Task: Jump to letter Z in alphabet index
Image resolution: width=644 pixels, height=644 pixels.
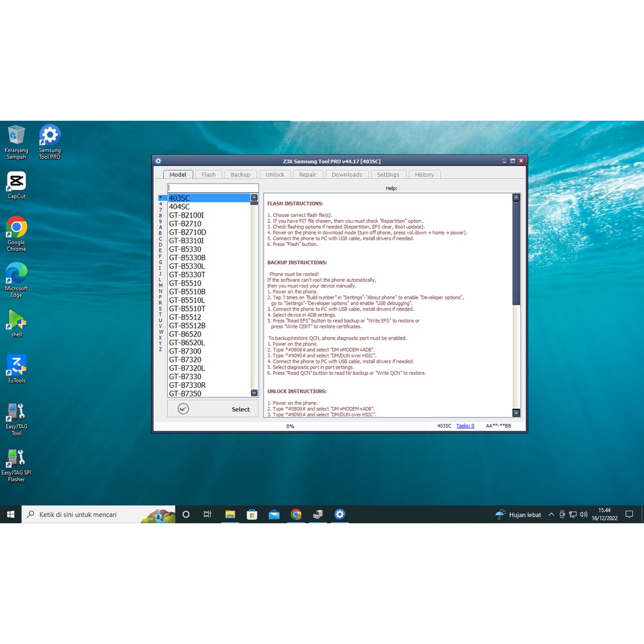Action: [160, 349]
